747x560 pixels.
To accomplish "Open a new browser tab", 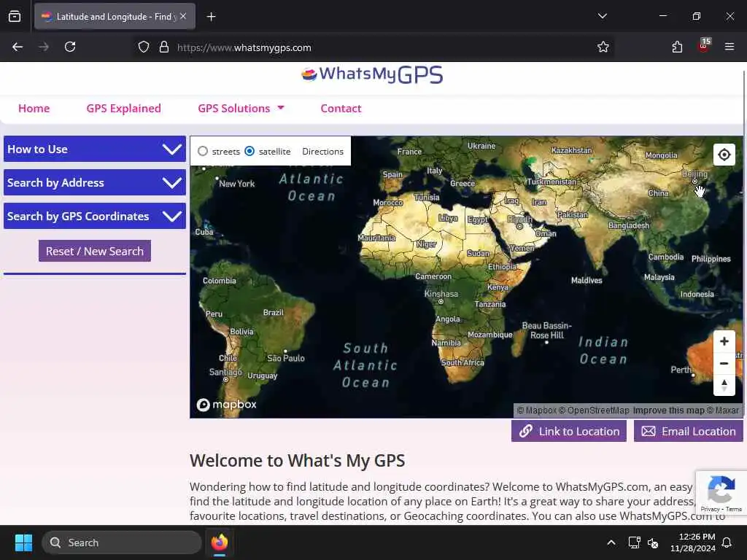I will click(211, 17).
